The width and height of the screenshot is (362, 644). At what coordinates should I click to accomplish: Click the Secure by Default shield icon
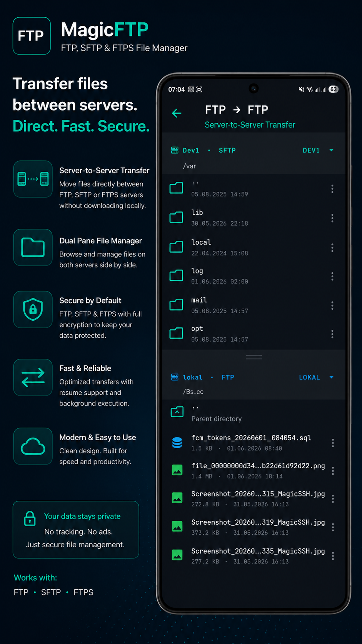pyautogui.click(x=33, y=309)
